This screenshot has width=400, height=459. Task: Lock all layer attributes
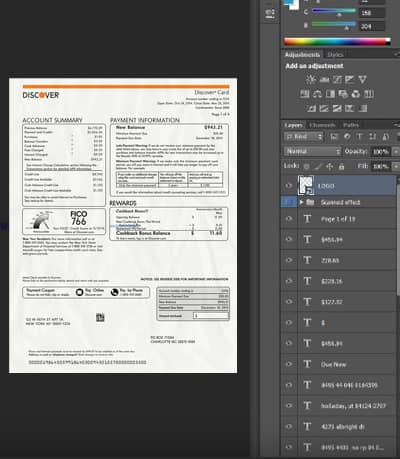[341, 166]
